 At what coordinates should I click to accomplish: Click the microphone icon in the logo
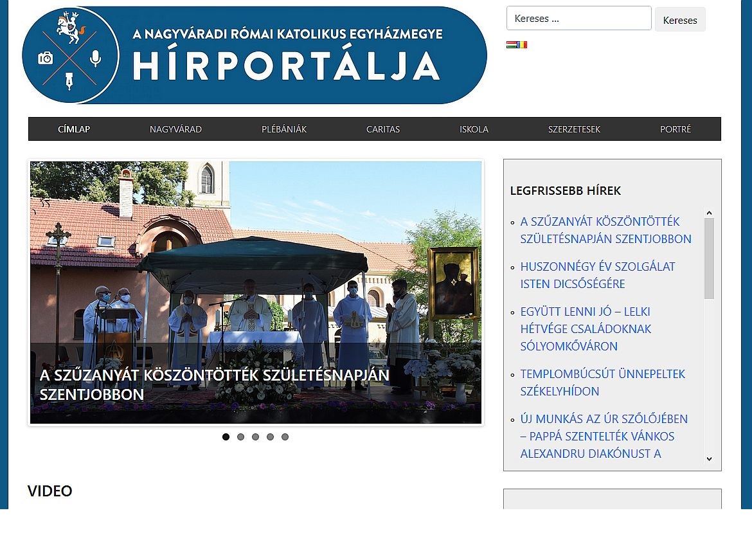click(x=96, y=59)
